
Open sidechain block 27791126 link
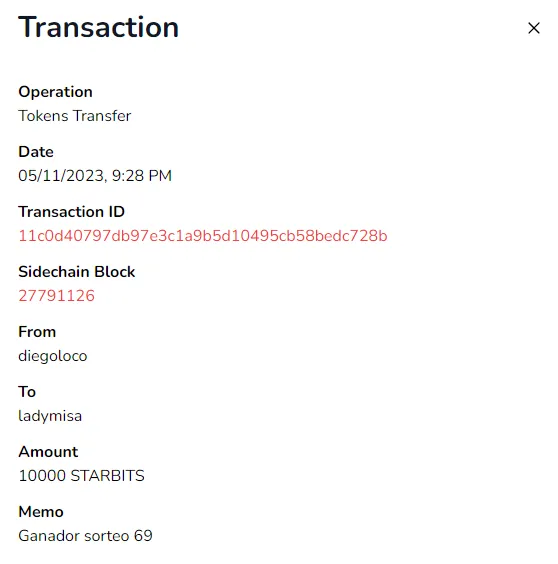[x=56, y=296]
